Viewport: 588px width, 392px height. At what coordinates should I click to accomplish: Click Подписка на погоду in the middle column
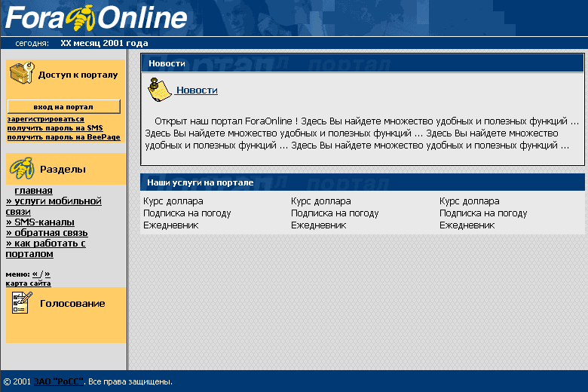[335, 213]
